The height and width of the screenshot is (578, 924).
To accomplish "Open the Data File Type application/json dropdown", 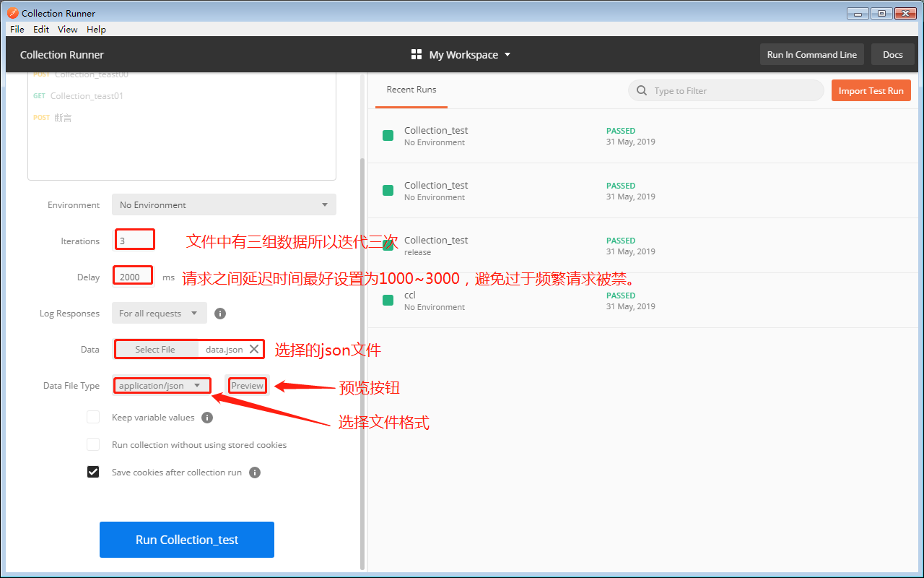I will [x=162, y=386].
